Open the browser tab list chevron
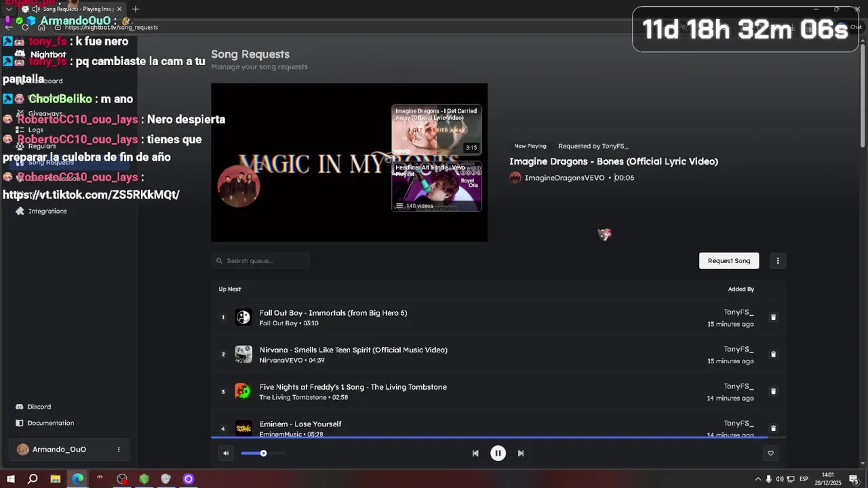868x488 pixels. coord(9,9)
